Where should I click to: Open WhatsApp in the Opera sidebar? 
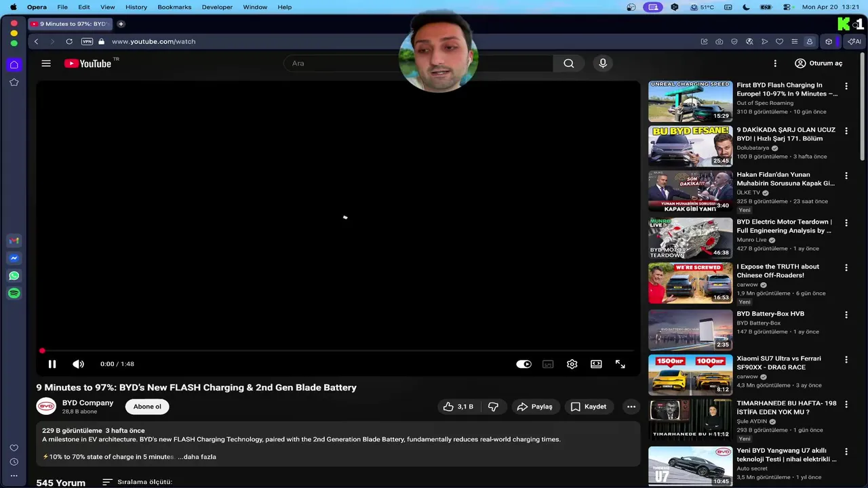[14, 276]
